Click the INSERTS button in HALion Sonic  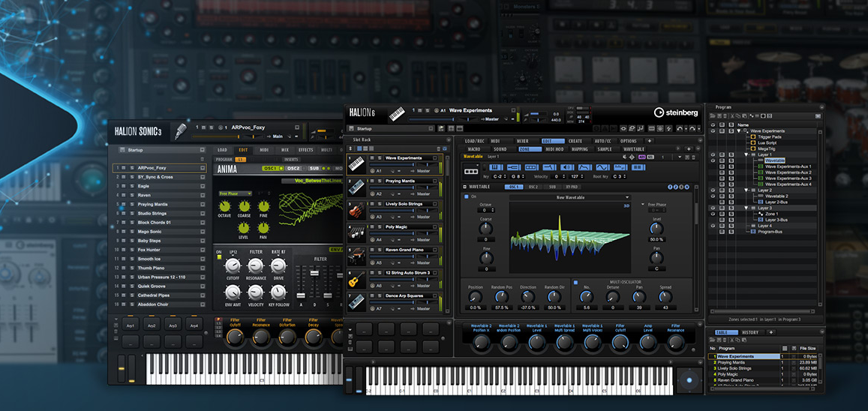pos(291,159)
